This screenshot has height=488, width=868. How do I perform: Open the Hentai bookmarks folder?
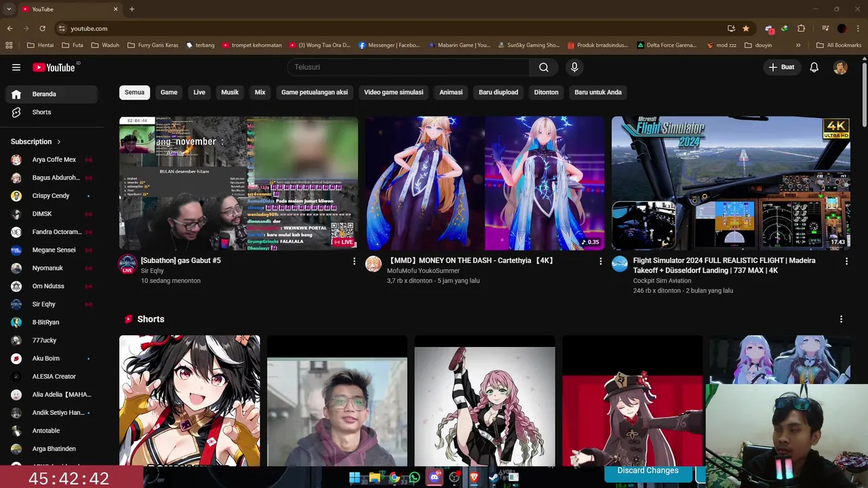tap(40, 45)
